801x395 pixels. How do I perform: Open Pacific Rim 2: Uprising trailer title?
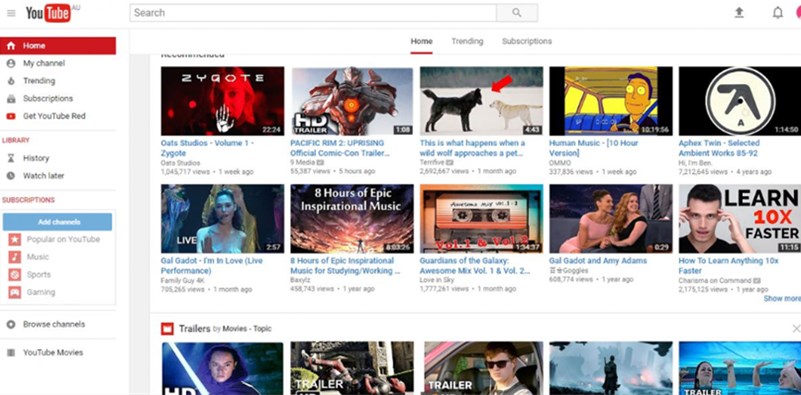pyautogui.click(x=340, y=148)
